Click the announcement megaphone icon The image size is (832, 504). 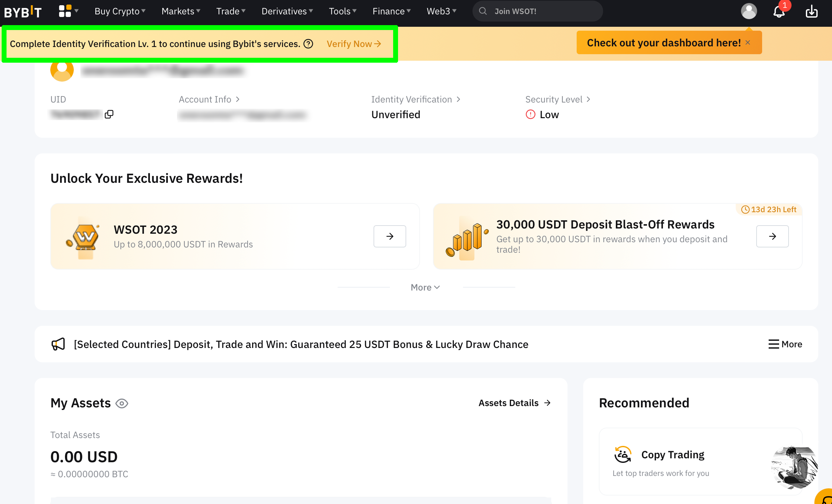click(58, 344)
